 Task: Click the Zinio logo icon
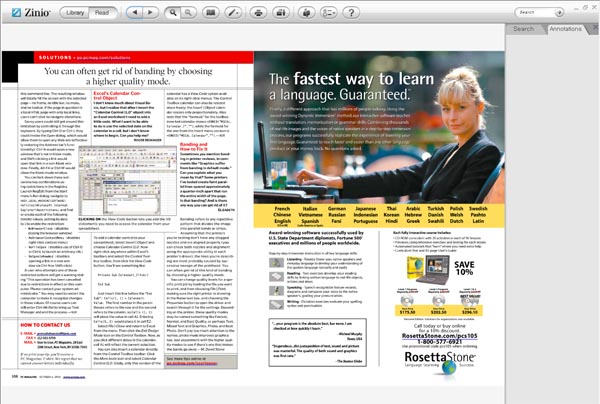pyautogui.click(x=16, y=13)
